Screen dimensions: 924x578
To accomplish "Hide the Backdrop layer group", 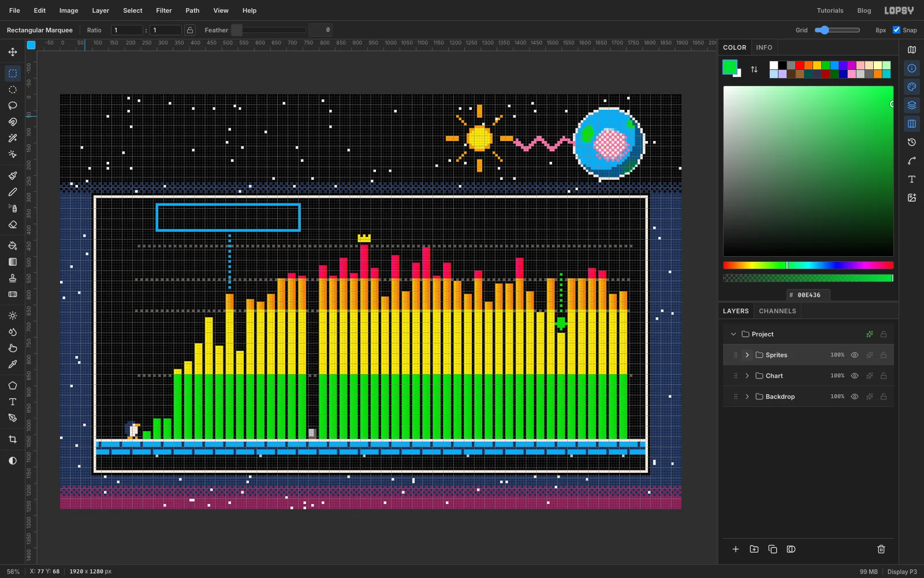I will click(855, 397).
